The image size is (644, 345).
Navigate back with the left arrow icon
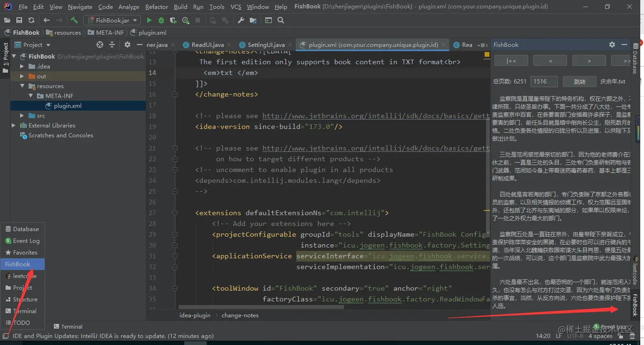[x=46, y=20]
